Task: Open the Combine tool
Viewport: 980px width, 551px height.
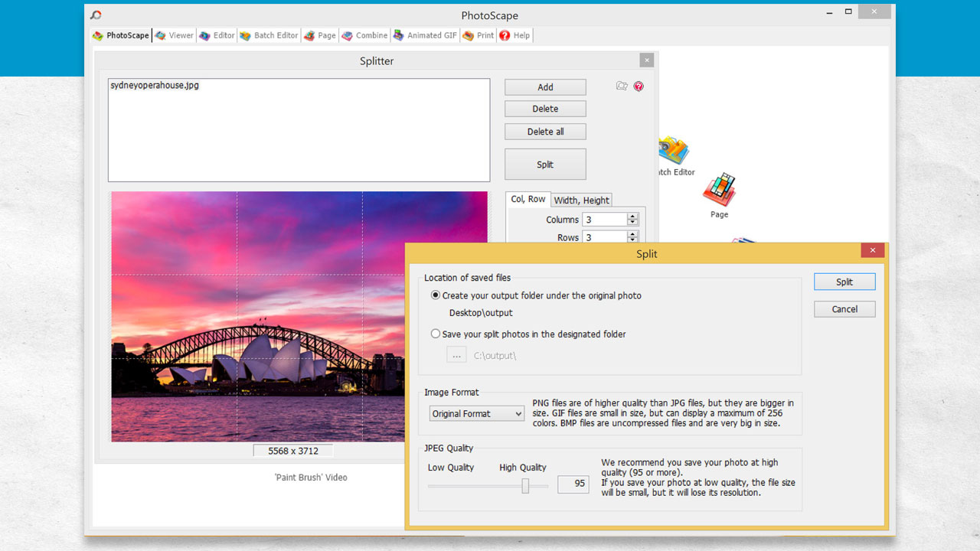Action: pyautogui.click(x=364, y=35)
